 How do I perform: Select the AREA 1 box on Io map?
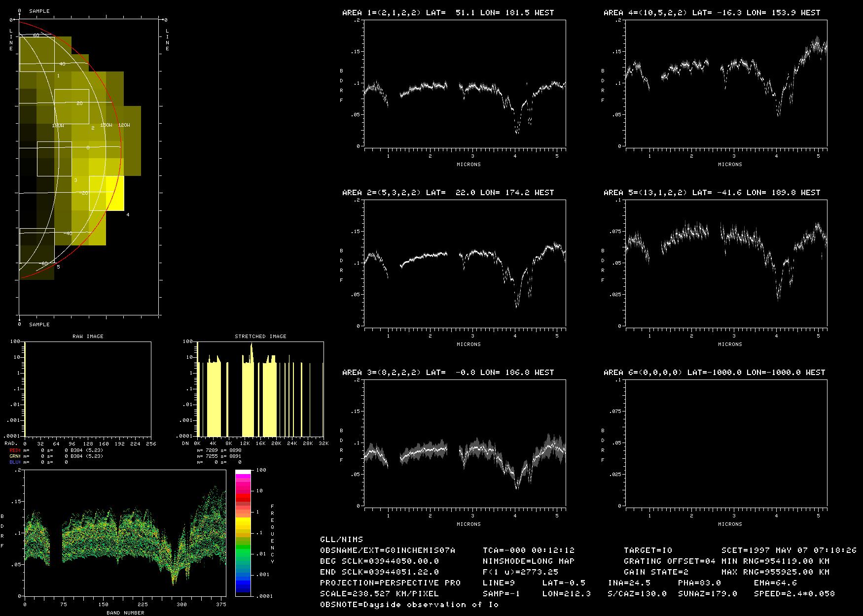tap(37, 54)
